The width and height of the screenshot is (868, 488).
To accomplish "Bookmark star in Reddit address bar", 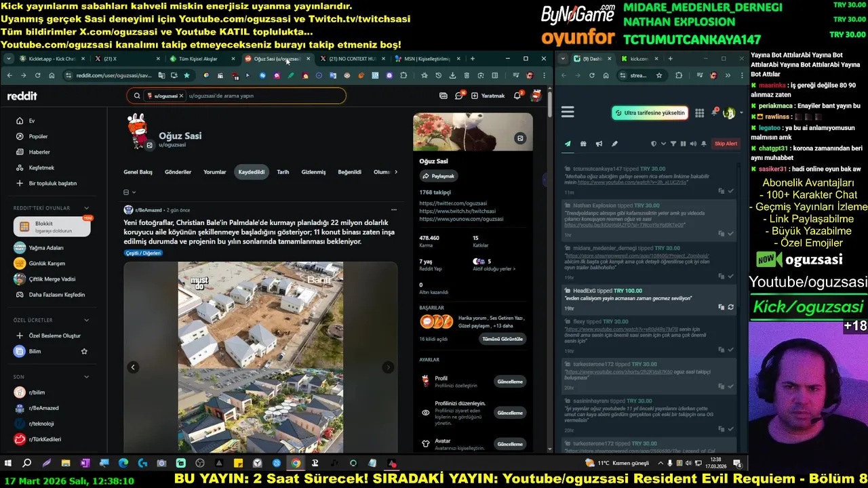I will pyautogui.click(x=186, y=75).
